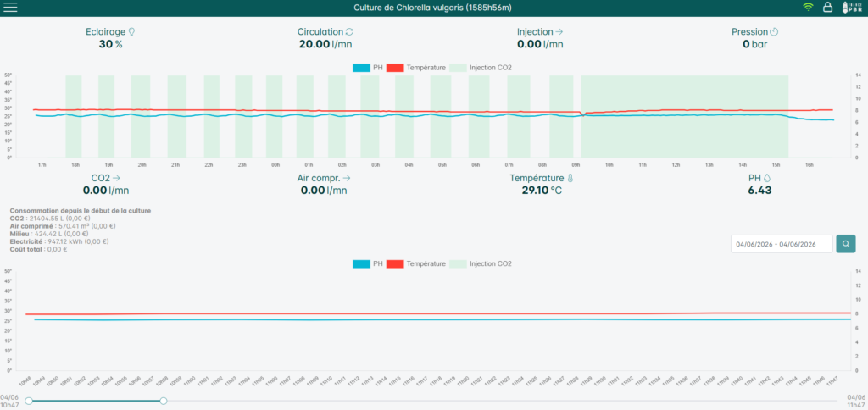Click the right handle of the time range slider
The width and height of the screenshot is (868, 410).
click(x=164, y=402)
